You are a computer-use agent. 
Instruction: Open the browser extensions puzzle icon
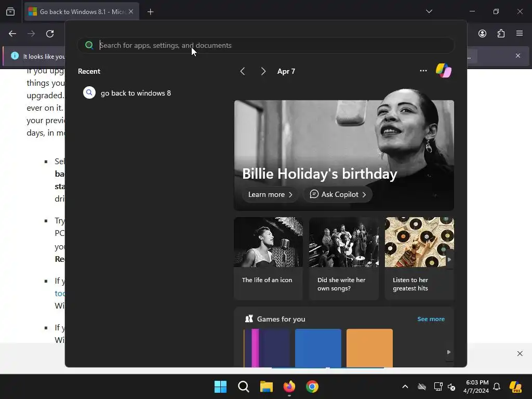click(x=501, y=34)
